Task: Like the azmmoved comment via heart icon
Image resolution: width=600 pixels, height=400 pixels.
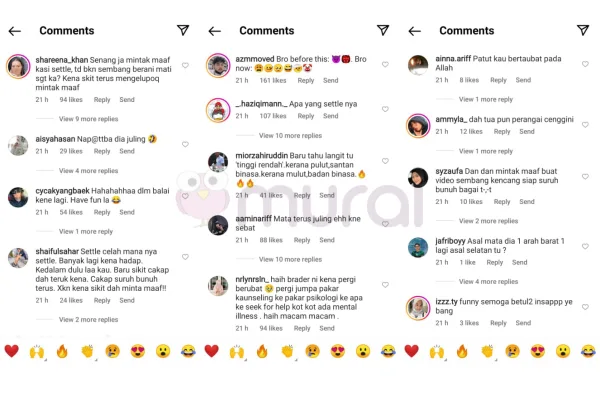Action: [385, 64]
